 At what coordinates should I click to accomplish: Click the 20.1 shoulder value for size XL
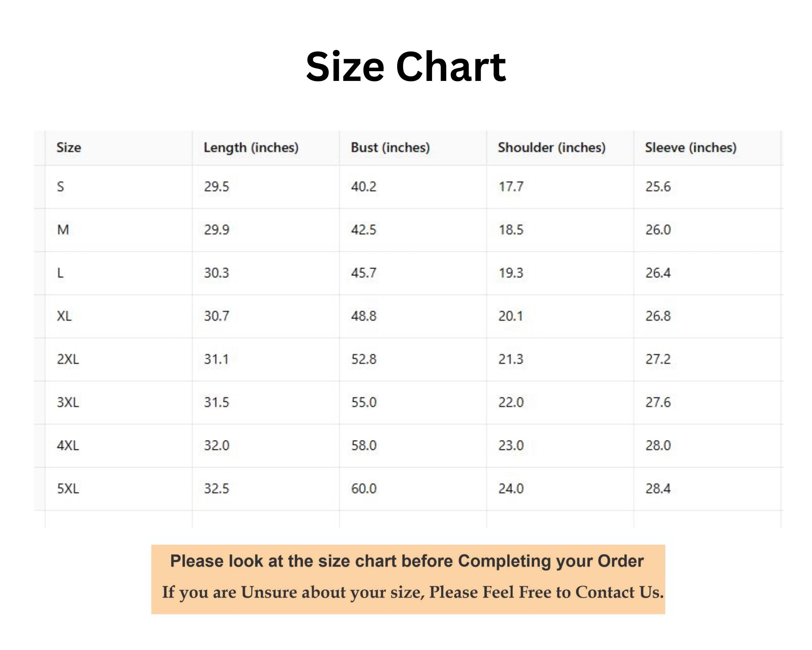tap(511, 316)
